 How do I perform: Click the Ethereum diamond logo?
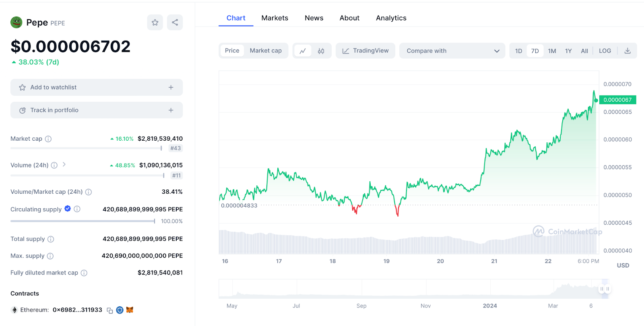click(14, 310)
